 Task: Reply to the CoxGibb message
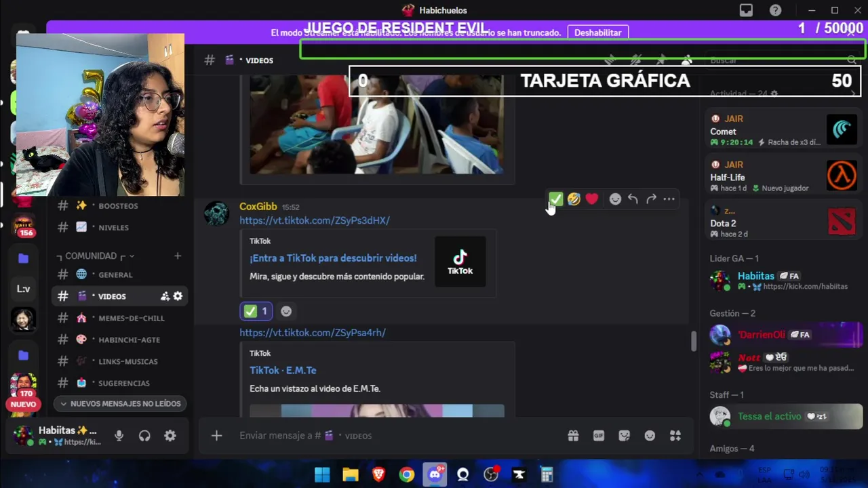tap(633, 199)
